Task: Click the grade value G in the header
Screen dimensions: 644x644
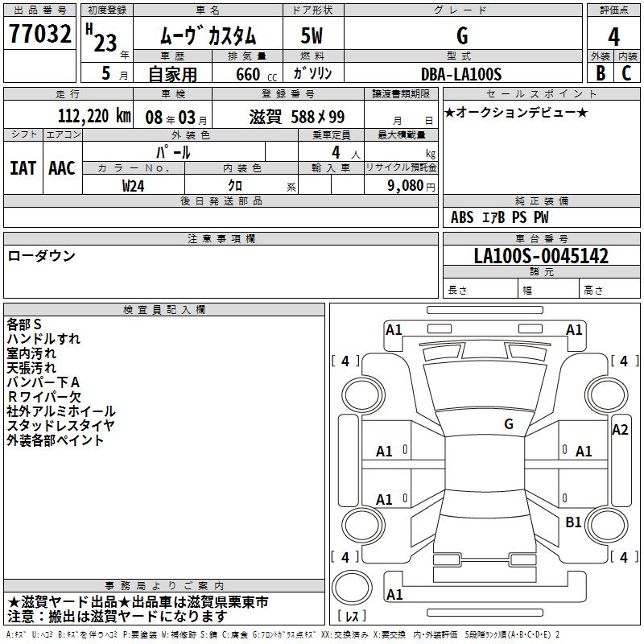Action: (x=462, y=35)
